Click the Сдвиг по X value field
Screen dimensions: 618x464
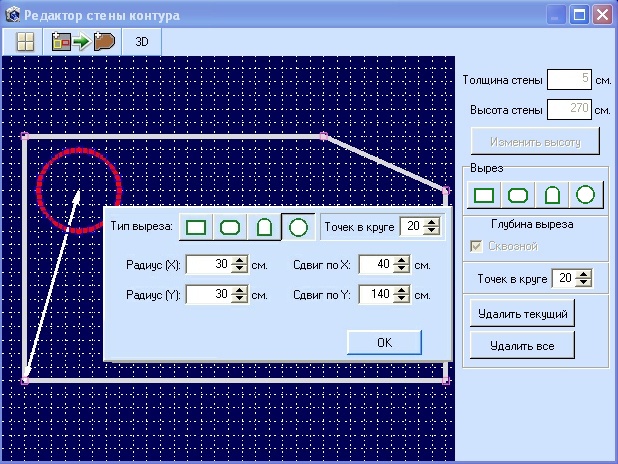[x=376, y=265]
